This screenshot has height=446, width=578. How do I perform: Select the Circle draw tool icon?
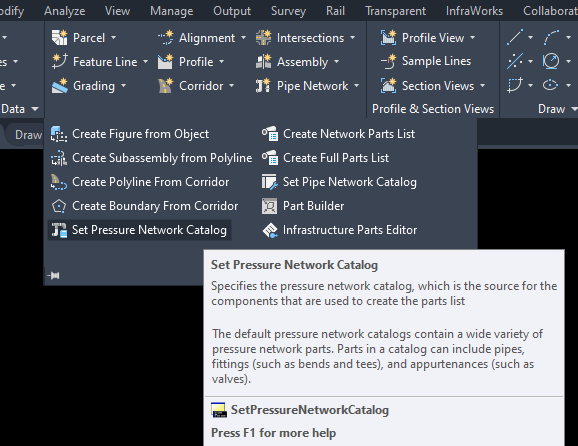tap(551, 61)
